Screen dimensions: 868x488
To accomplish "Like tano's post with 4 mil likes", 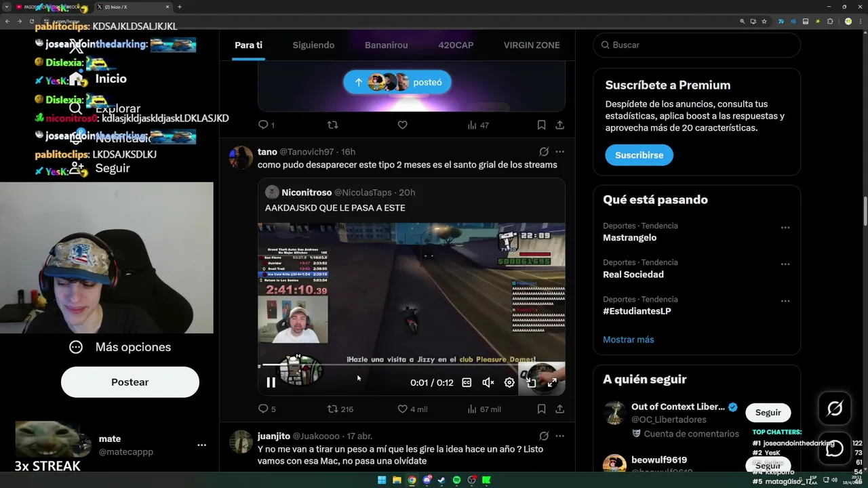I will pos(412,409).
